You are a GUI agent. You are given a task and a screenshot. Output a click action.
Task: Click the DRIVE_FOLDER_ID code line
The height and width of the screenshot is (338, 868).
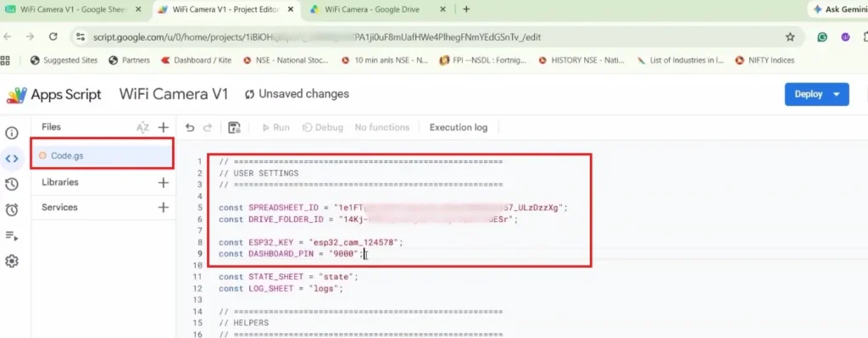pyautogui.click(x=368, y=219)
